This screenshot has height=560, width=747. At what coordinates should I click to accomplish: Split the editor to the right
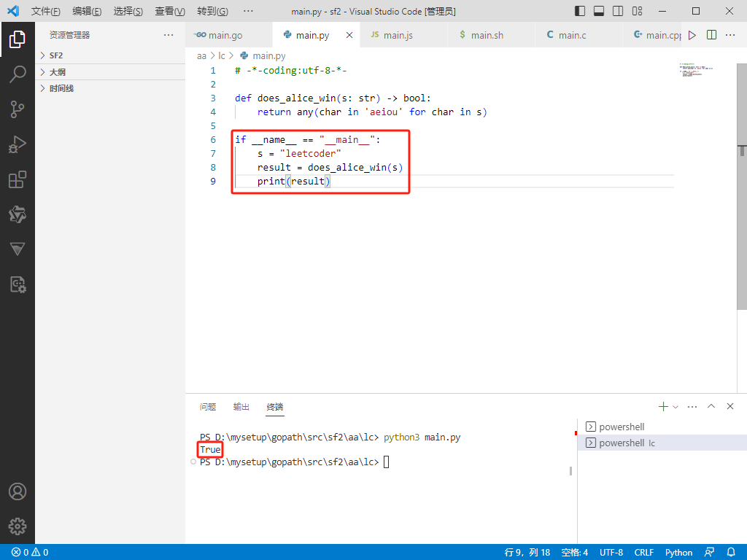pyautogui.click(x=711, y=35)
